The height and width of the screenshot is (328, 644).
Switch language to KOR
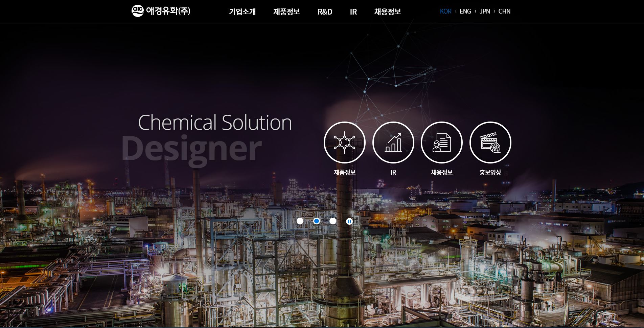pos(445,11)
